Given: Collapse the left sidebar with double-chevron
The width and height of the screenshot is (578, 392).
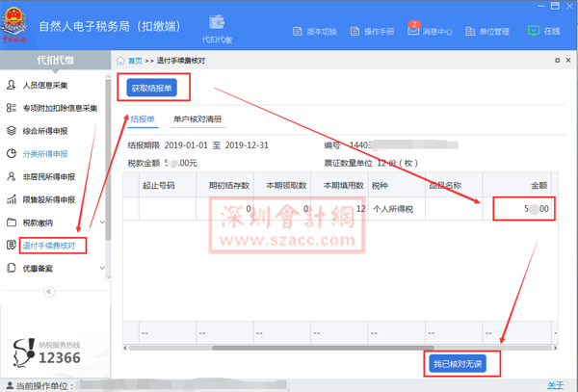Looking at the screenshot, I should (50, 292).
